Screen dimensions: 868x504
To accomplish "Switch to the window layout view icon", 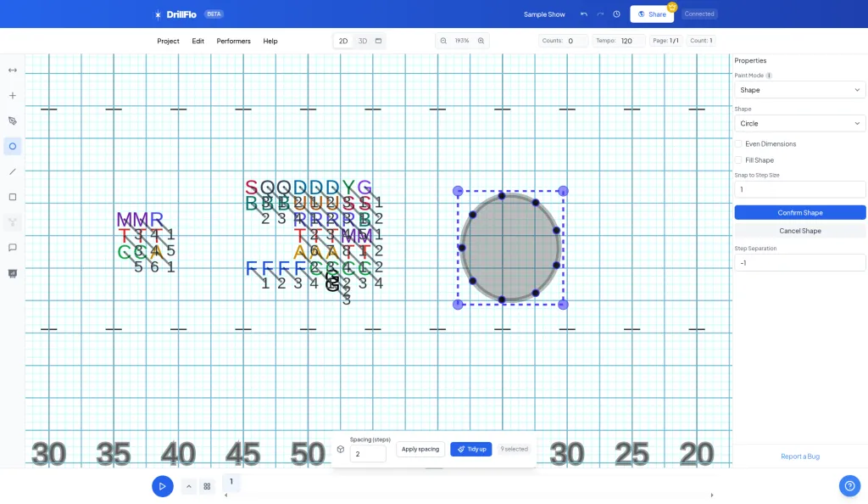I will point(379,41).
